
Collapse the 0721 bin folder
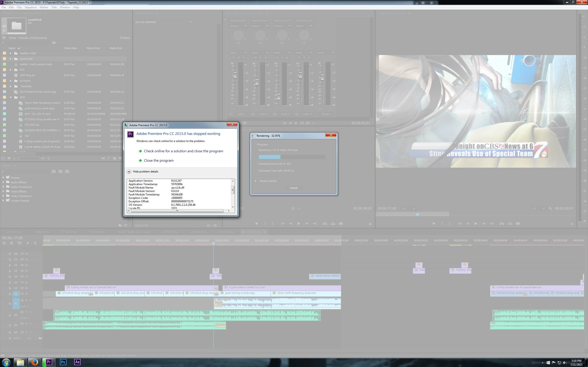11,97
